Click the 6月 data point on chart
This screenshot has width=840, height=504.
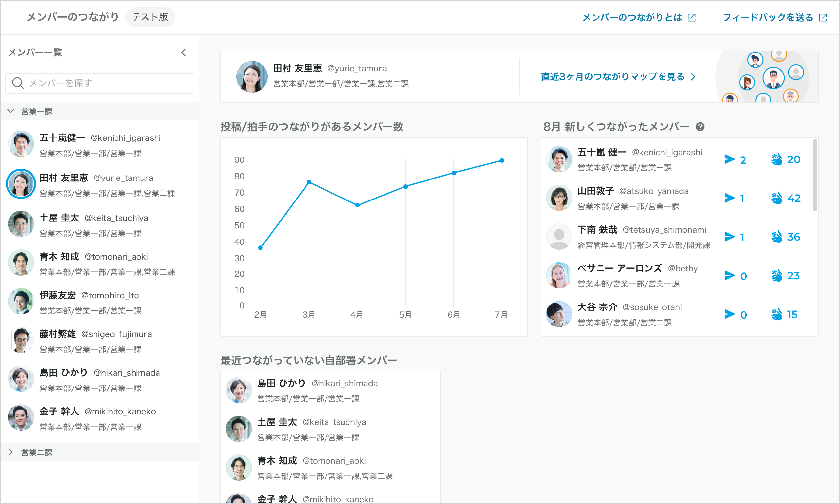454,173
